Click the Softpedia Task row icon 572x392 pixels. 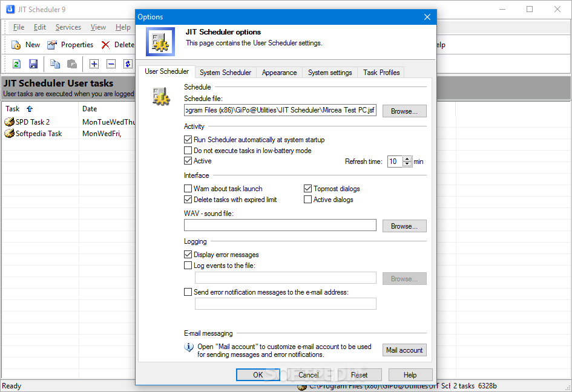(x=9, y=134)
